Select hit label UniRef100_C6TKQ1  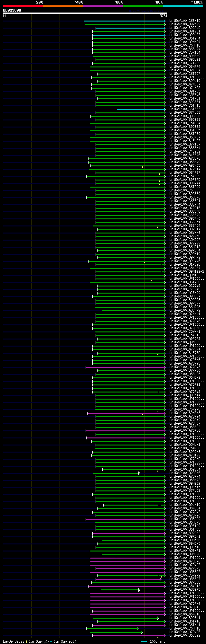click(185, 99)
